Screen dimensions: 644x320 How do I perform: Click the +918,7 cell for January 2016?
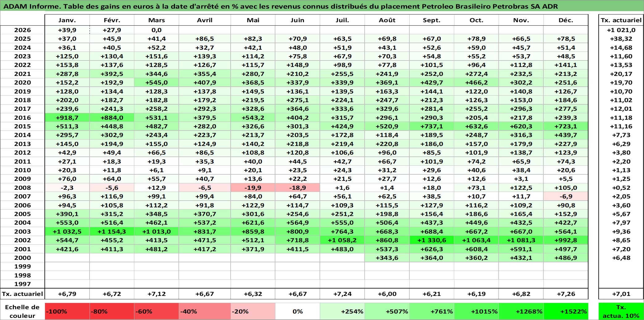tap(67, 118)
